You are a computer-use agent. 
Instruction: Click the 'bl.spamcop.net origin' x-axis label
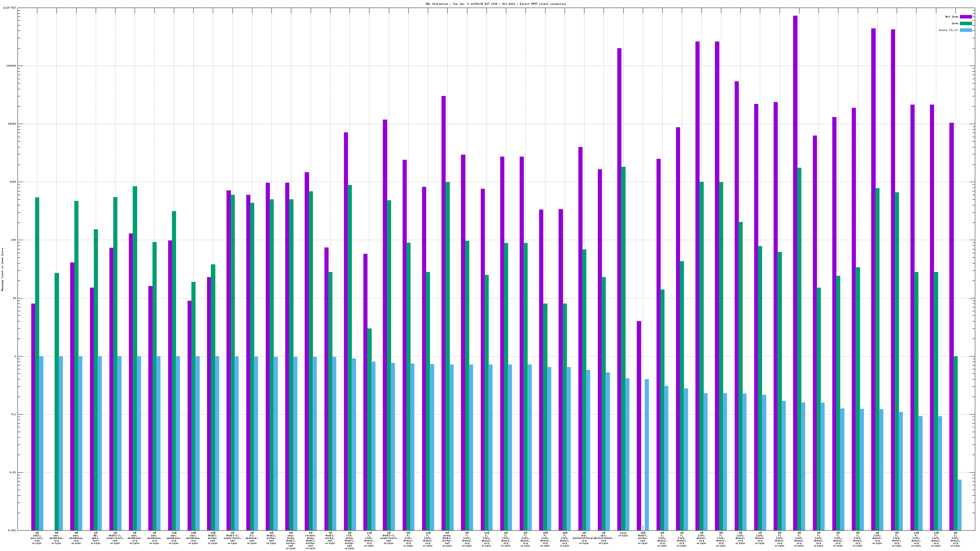252,538
